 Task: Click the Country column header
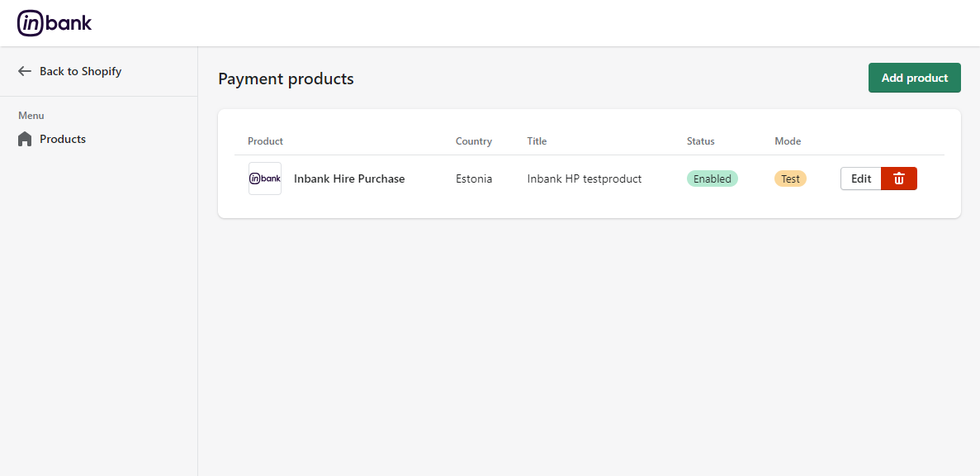click(x=473, y=141)
